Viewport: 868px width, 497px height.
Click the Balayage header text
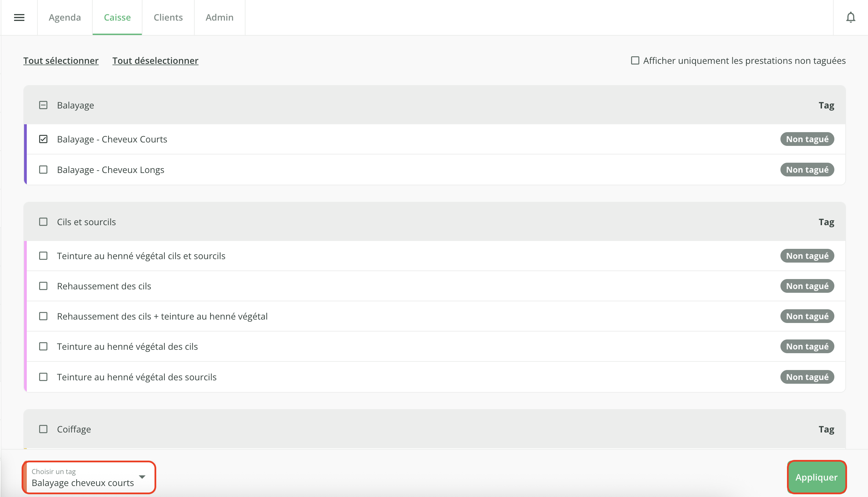coord(76,105)
